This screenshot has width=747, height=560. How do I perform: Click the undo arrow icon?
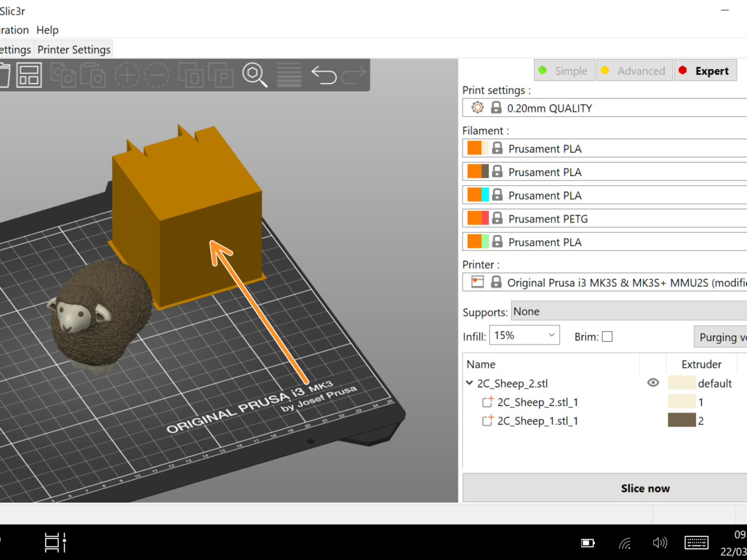pyautogui.click(x=323, y=75)
